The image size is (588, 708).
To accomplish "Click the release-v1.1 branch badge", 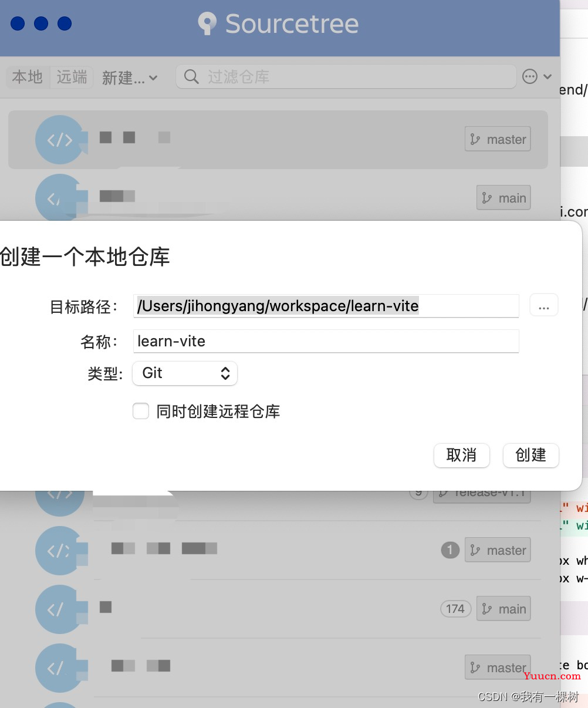I will click(x=482, y=497).
